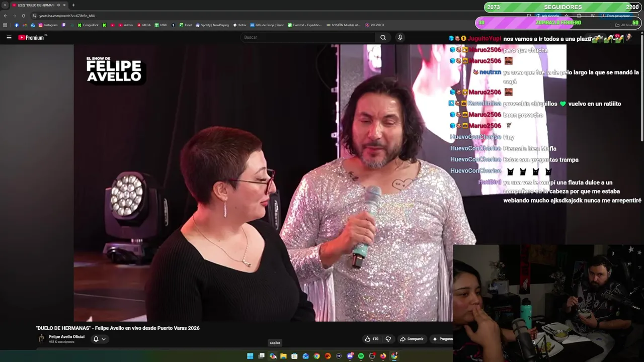Image resolution: width=644 pixels, height=362 pixels.
Task: Open the Chrome tab search dropdown
Action: click(x=5, y=5)
